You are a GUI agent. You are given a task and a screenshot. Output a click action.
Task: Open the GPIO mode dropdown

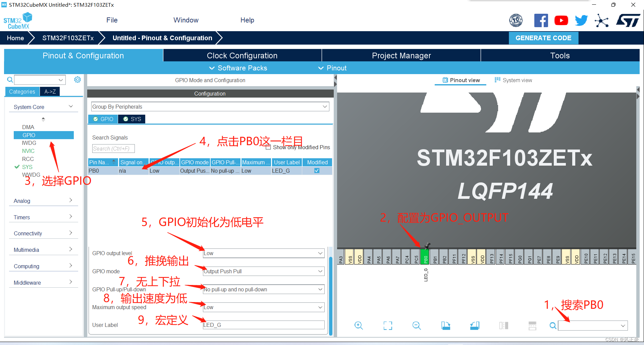click(x=264, y=271)
